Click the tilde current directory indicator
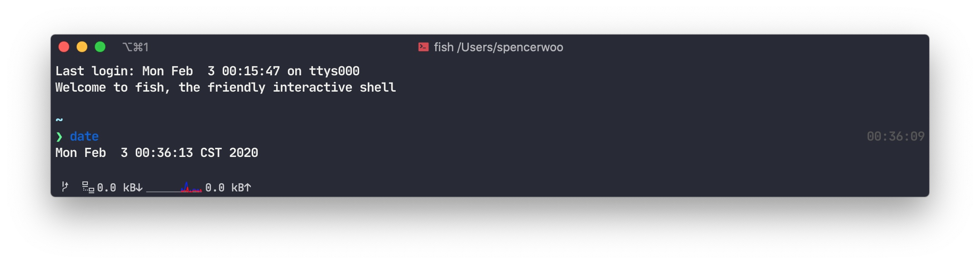The image size is (980, 264). pyautogui.click(x=59, y=120)
